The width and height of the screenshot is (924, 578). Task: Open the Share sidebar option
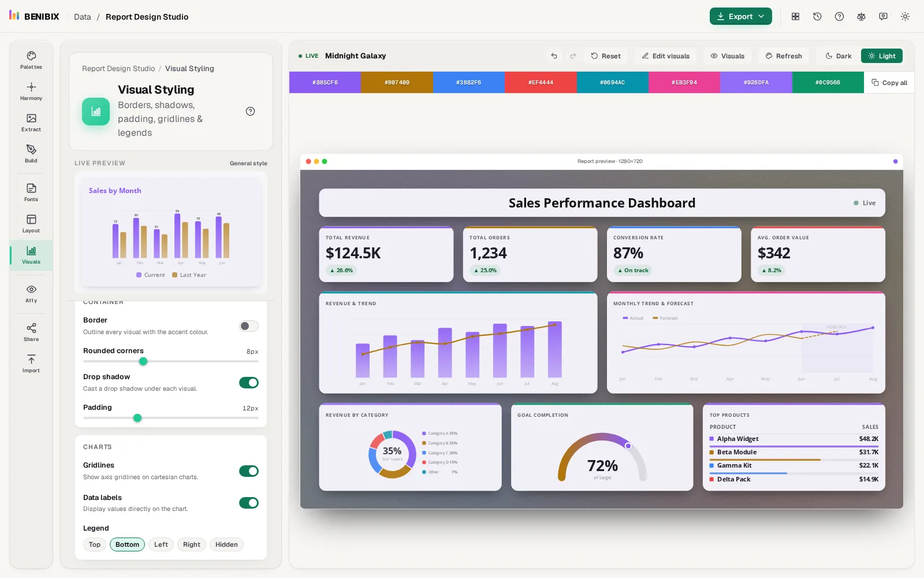click(31, 332)
